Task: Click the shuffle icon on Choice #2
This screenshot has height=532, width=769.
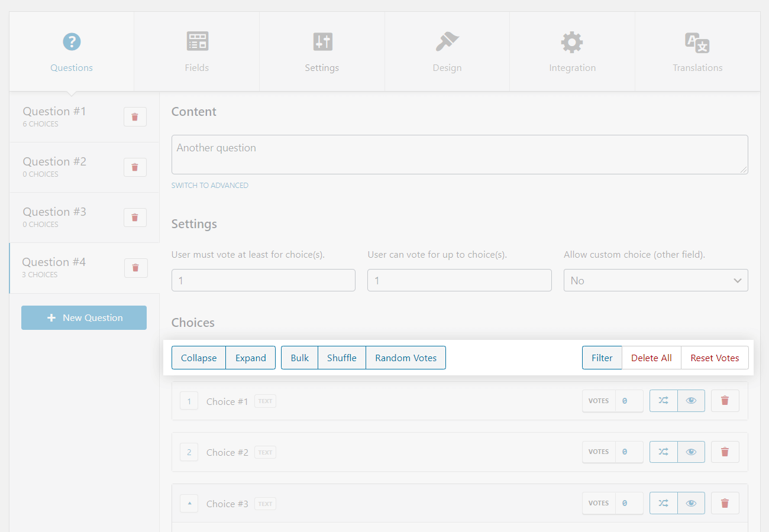Action: pyautogui.click(x=664, y=452)
